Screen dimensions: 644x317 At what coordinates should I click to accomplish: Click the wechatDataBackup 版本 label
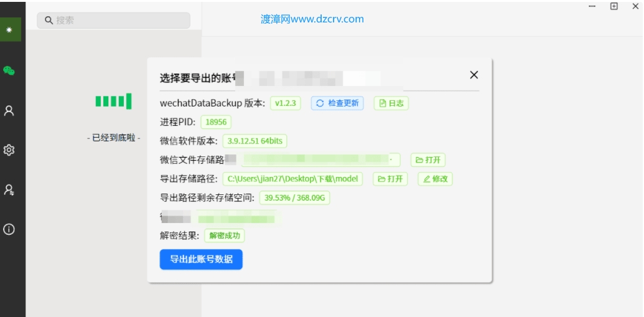[212, 103]
